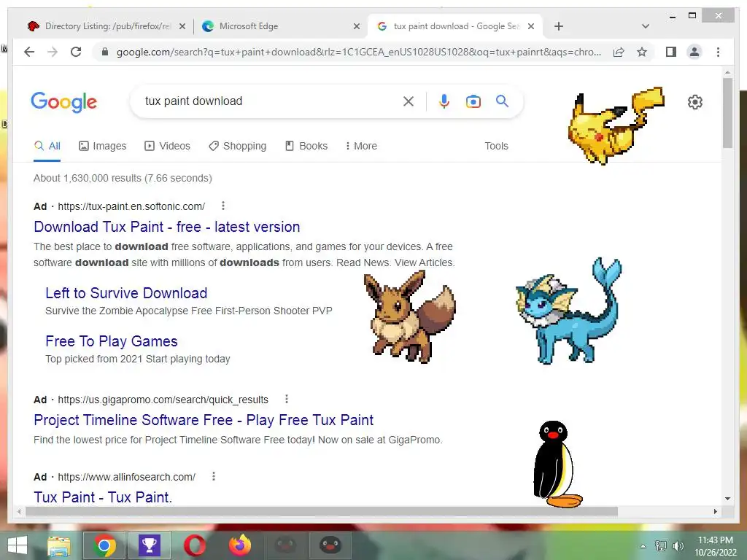The image size is (747, 560).
Task: Click the vertical scrollbar thumb
Action: click(x=727, y=112)
